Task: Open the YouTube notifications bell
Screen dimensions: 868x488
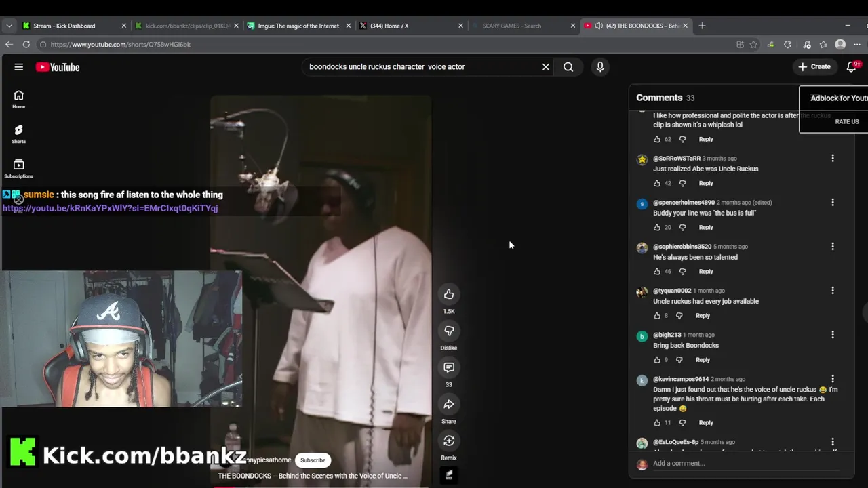Action: tap(852, 66)
